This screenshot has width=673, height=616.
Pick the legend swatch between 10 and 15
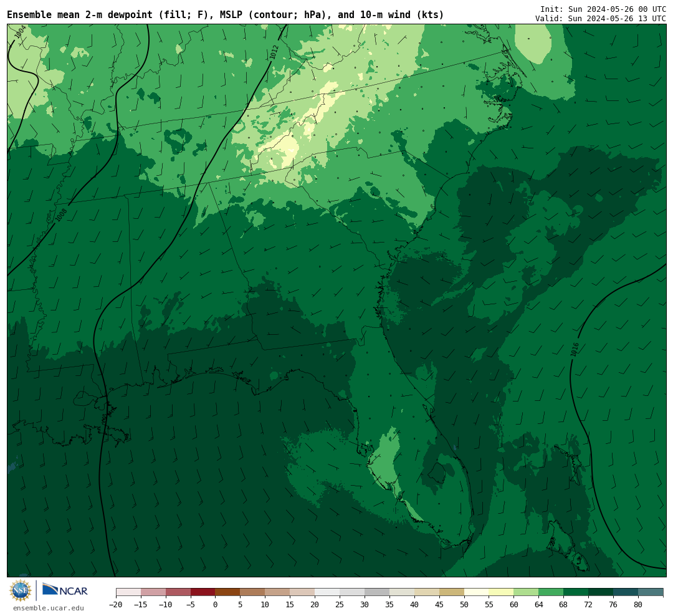(x=278, y=592)
